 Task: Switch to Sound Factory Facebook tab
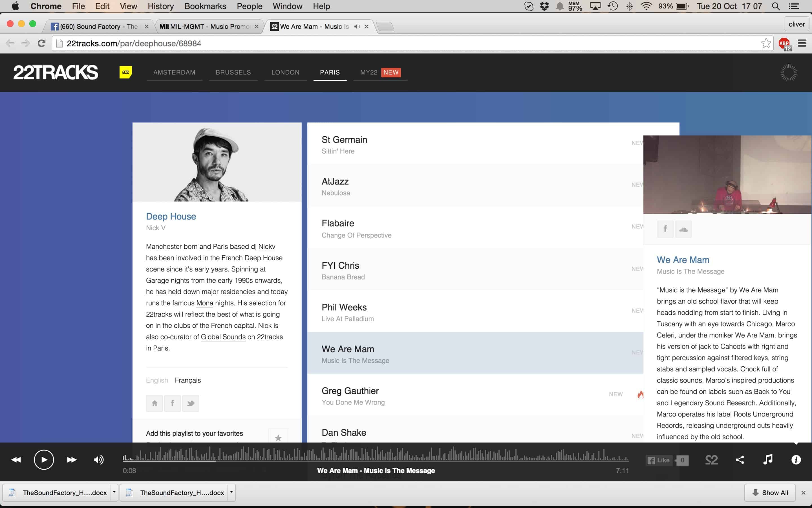pyautogui.click(x=99, y=26)
